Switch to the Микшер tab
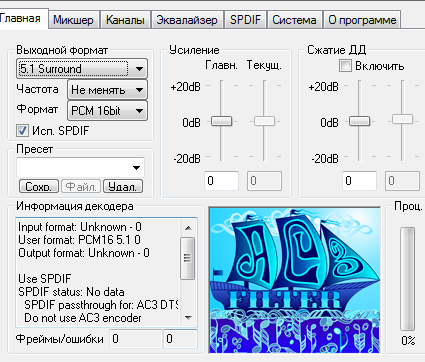The width and height of the screenshot is (425, 362). click(x=73, y=20)
